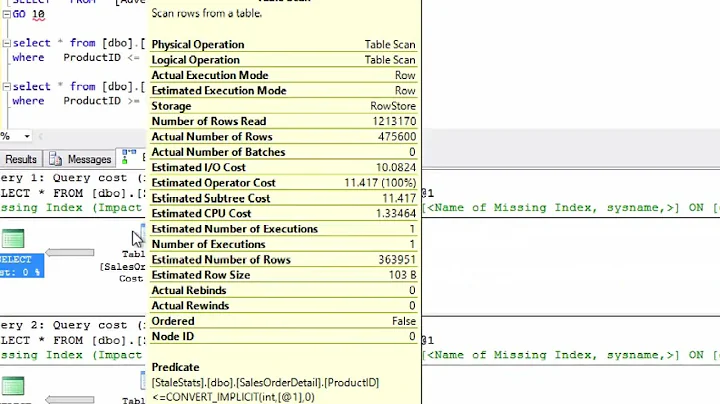Viewport: 720px width, 404px height.
Task: Click the Physical Operation row label
Action: click(198, 45)
